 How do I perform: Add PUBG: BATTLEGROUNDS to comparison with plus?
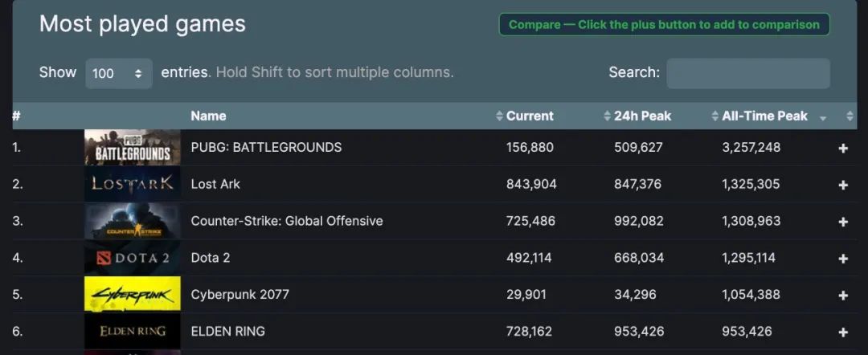point(843,149)
